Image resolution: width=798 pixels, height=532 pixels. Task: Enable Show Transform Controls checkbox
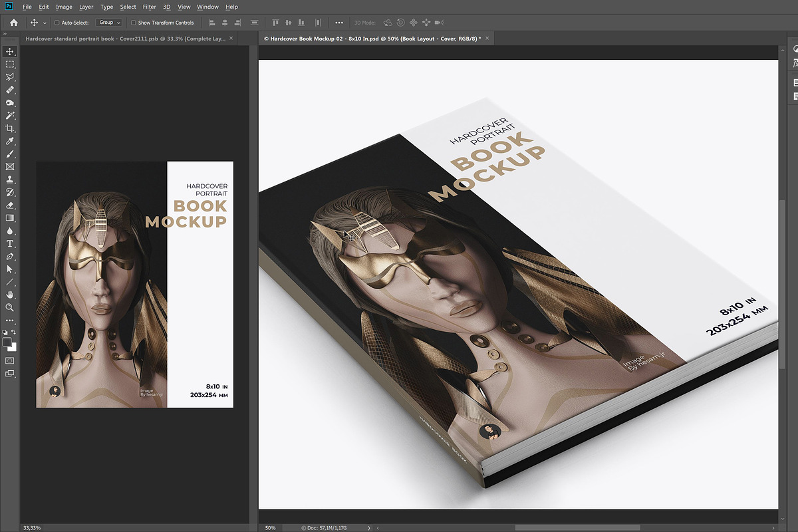pos(133,23)
